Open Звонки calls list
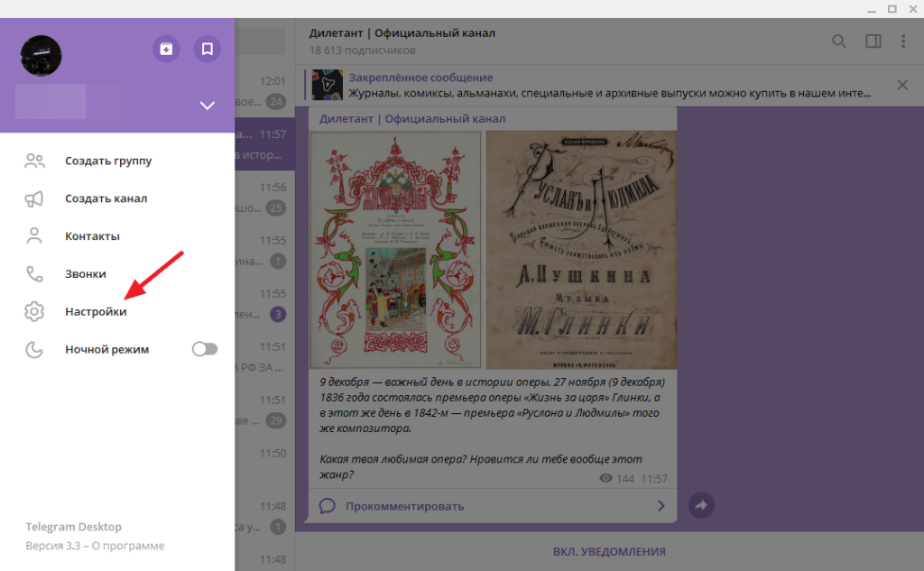This screenshot has width=924, height=571. pyautogui.click(x=86, y=274)
